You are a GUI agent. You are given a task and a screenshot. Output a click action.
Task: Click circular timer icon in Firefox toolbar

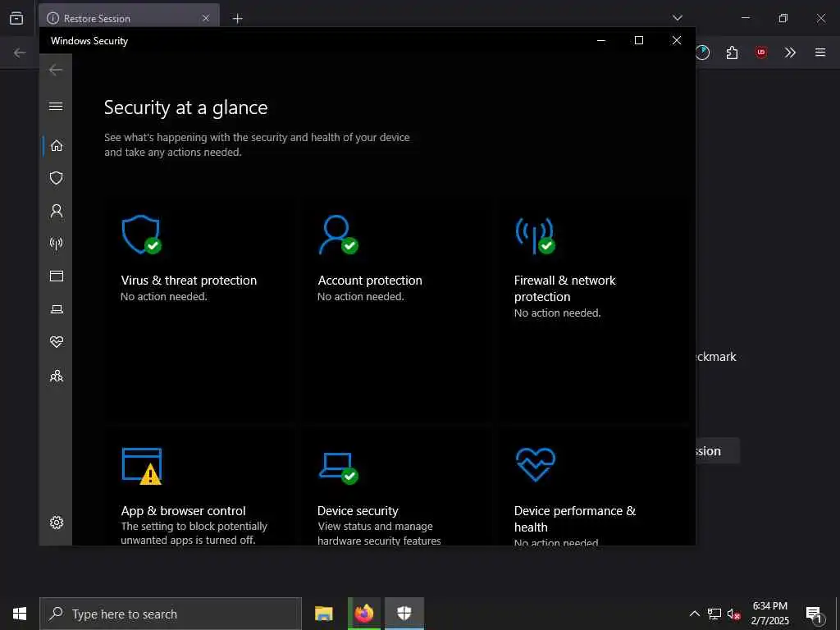pyautogui.click(x=702, y=52)
